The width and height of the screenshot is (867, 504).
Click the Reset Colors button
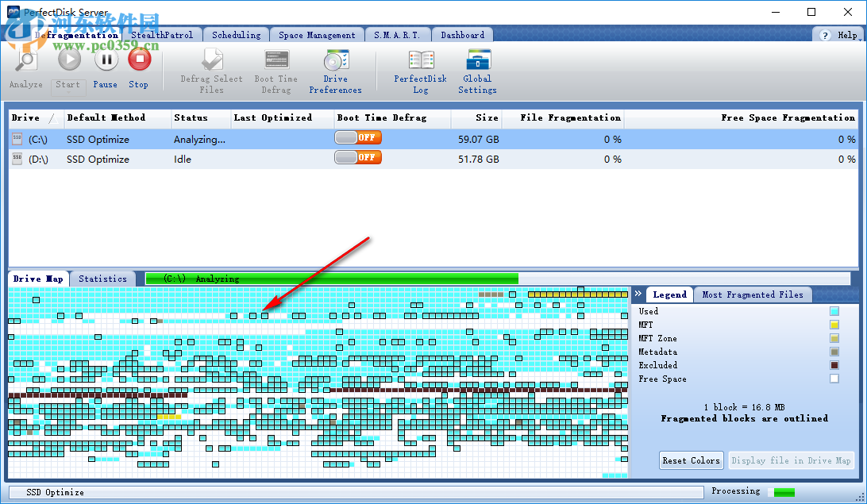(692, 460)
